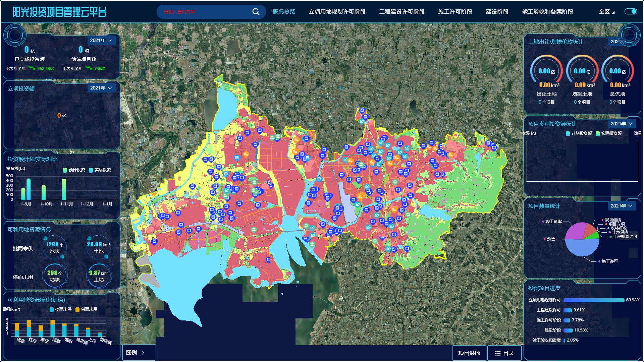644x362 pixels.
Task: Click the search magnifier icon
Action: [256, 12]
